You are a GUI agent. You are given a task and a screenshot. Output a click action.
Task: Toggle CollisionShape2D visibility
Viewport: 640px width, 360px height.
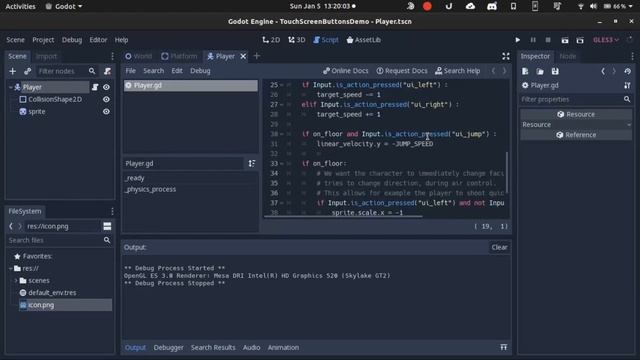[x=106, y=99]
